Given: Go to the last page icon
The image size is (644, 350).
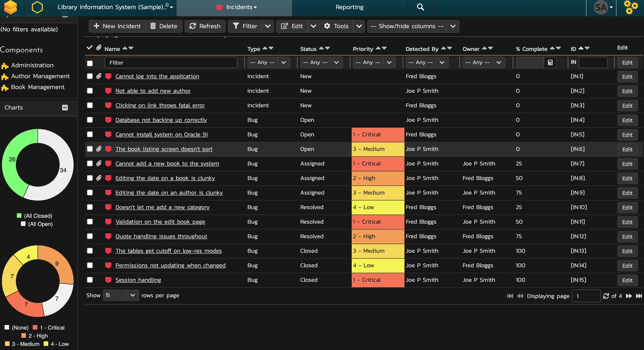Looking at the screenshot, I should tap(639, 296).
